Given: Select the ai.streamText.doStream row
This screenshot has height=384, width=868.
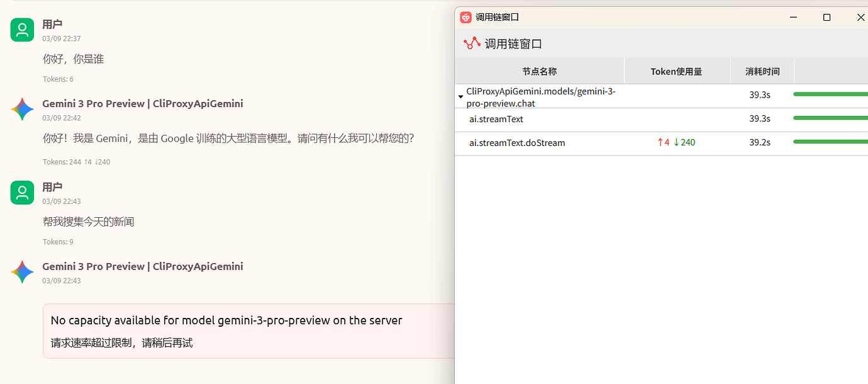Looking at the screenshot, I should (x=661, y=144).
